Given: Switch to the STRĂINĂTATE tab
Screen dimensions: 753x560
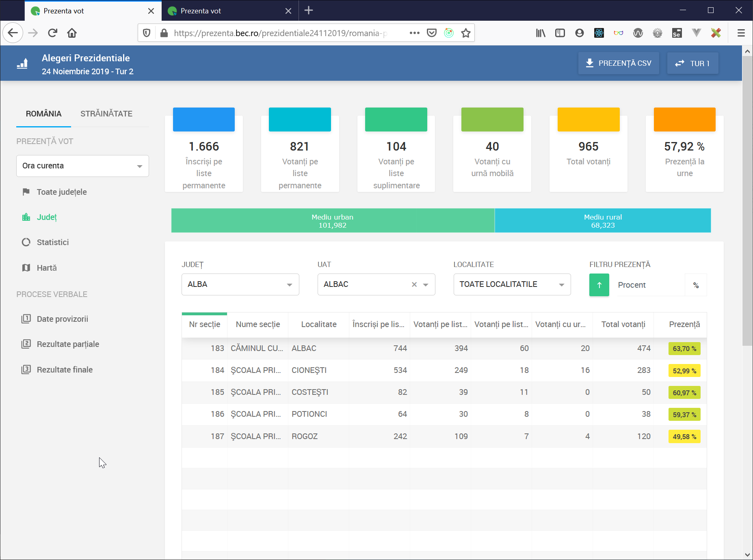Looking at the screenshot, I should (x=106, y=114).
